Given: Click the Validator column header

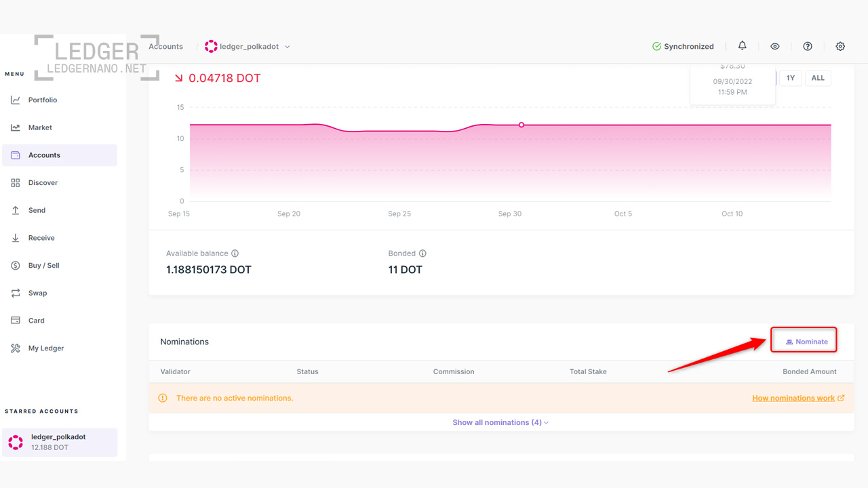Looking at the screenshot, I should 175,371.
